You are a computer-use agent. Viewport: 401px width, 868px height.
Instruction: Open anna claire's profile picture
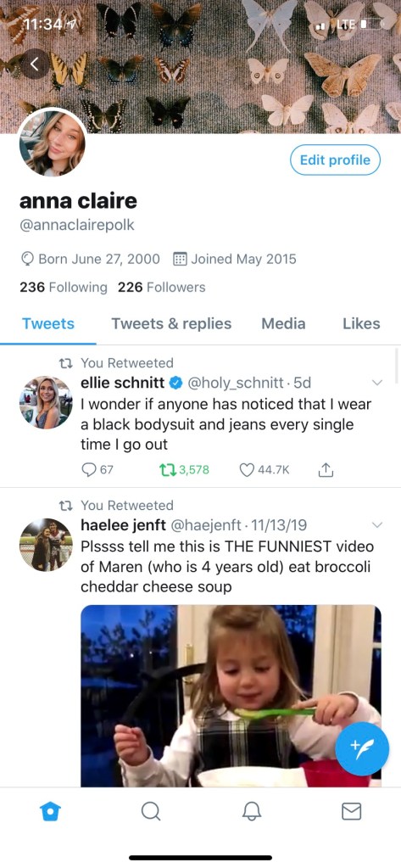click(52, 143)
